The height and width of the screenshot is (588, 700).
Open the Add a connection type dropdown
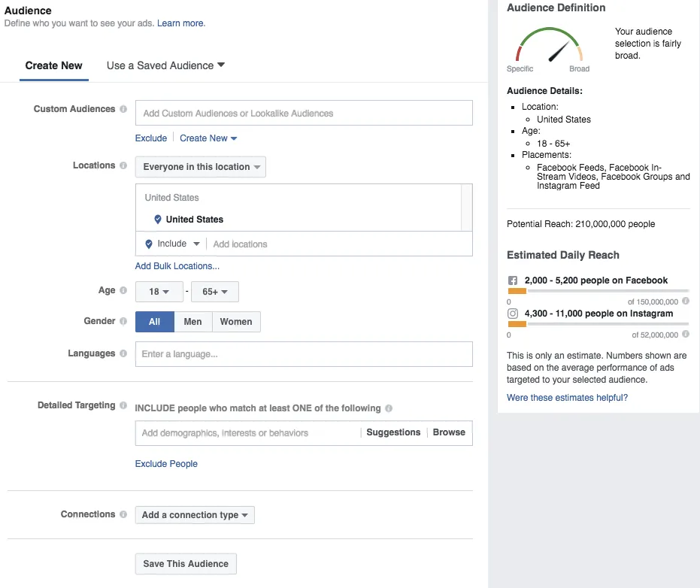pyautogui.click(x=195, y=515)
